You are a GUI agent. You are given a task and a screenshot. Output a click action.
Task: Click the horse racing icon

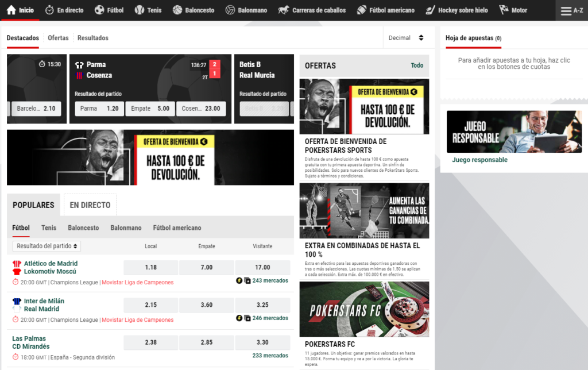[284, 10]
